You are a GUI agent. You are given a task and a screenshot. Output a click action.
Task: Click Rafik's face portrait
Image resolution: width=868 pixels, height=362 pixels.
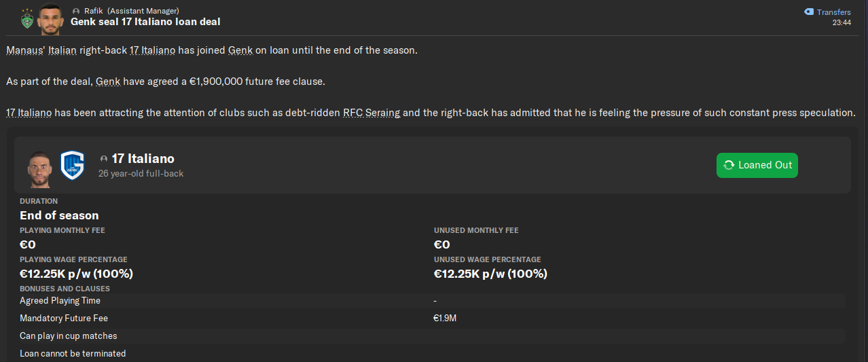pyautogui.click(x=50, y=19)
